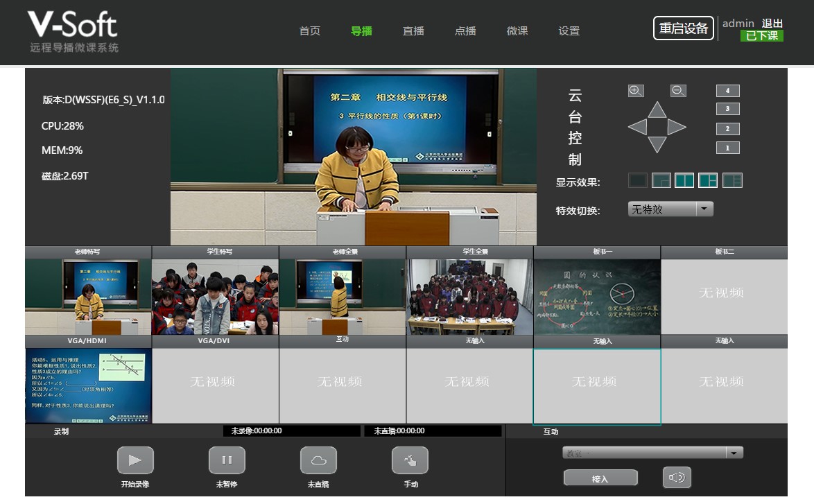This screenshot has width=814, height=504.
Task: Tilt the camera up with the up arrow
Action: click(657, 111)
